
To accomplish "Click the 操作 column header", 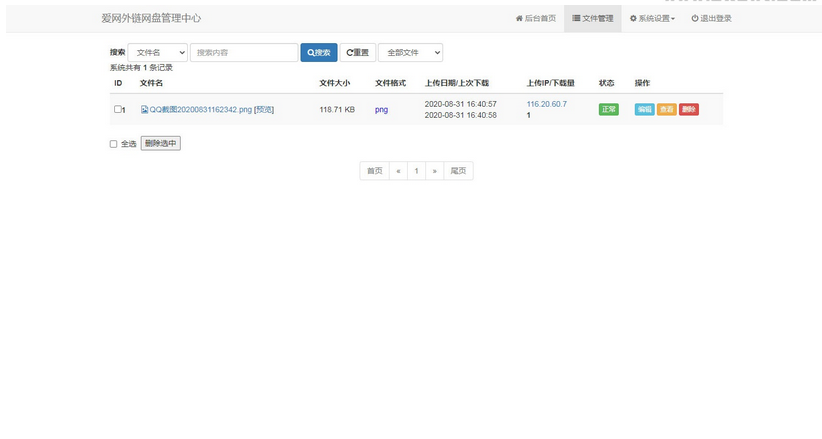I will [x=642, y=83].
